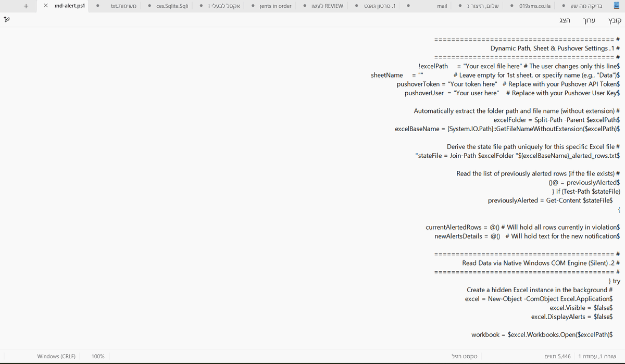The image size is (625, 364).
Task: Close the and-alert.ps1 tab
Action: [46, 6]
